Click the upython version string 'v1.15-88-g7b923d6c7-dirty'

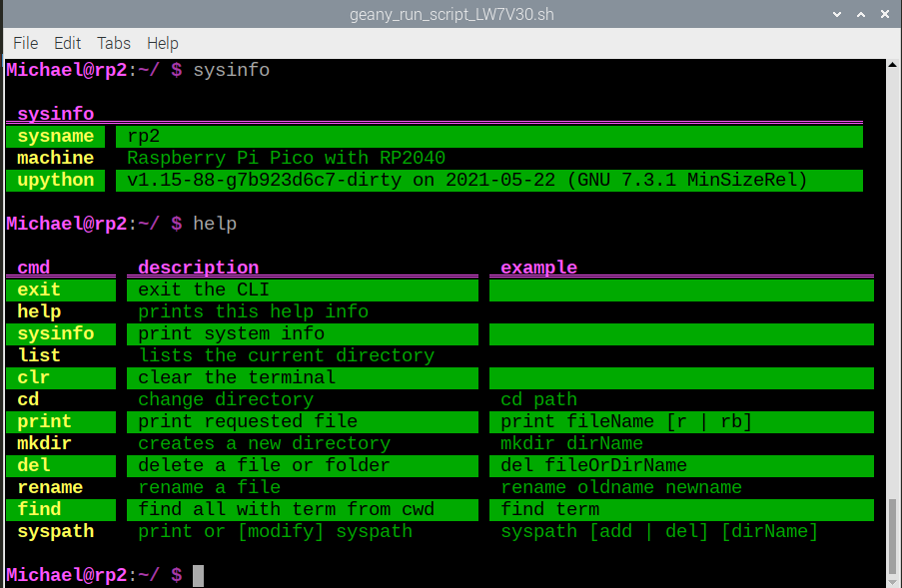click(264, 180)
